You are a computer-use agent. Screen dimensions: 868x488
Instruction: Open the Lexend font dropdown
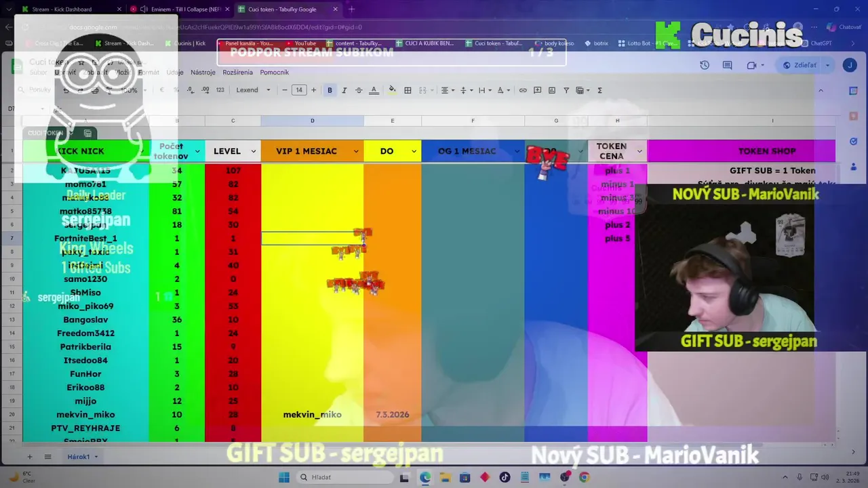(254, 90)
